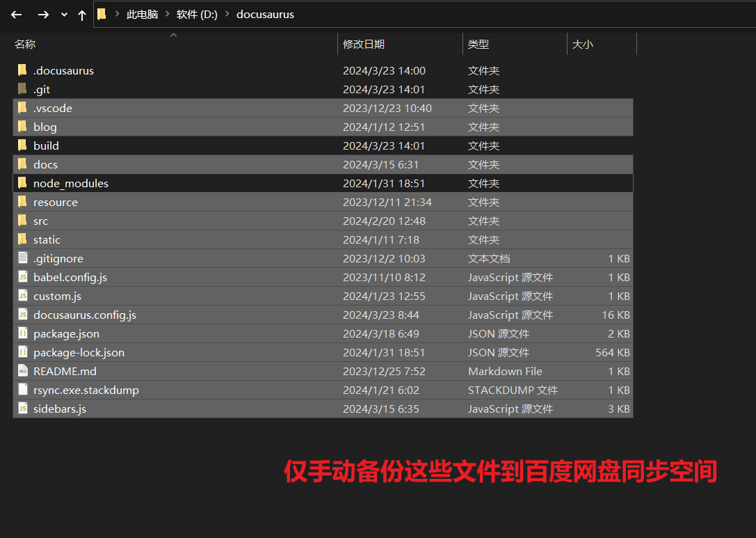Go back with the left arrow button

click(17, 15)
